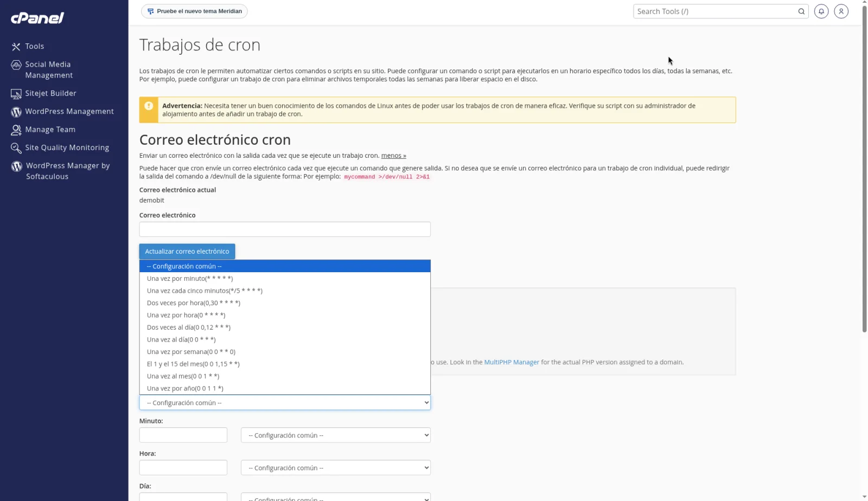Try the new Meridian theme button
Screen dimensions: 868x501
[x=194, y=11]
